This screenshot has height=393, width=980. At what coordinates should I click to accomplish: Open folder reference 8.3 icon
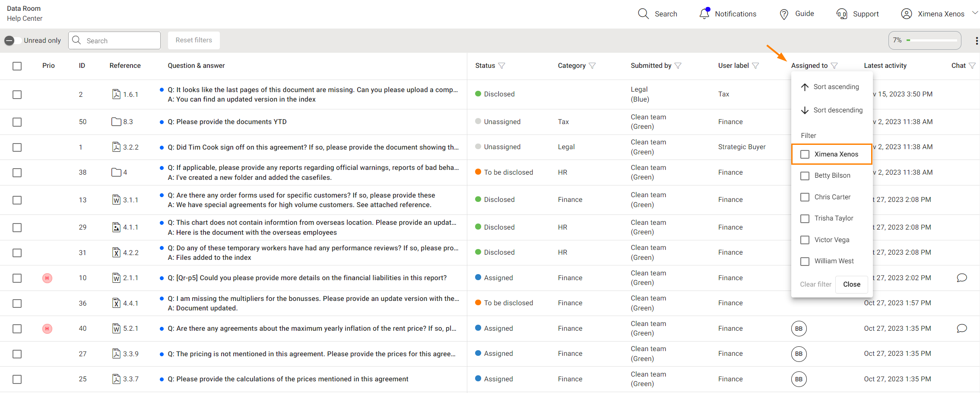point(116,122)
